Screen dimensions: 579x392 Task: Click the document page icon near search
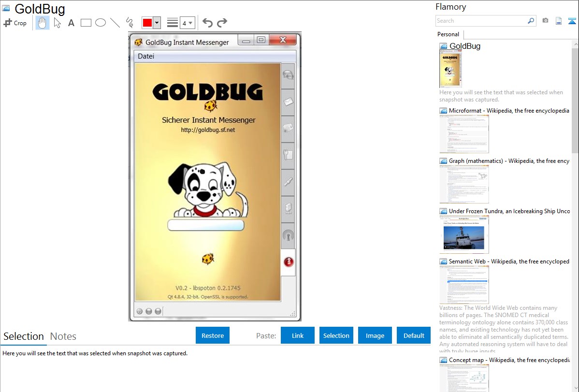pos(559,21)
